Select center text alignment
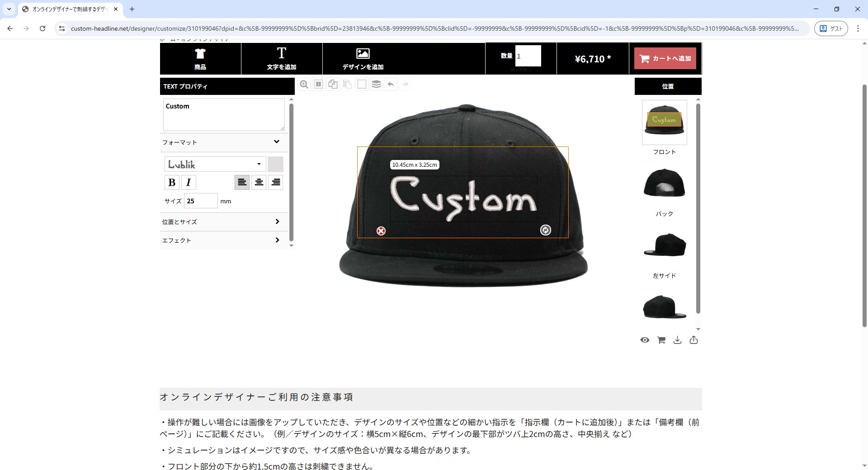This screenshot has height=470, width=868. (x=259, y=183)
